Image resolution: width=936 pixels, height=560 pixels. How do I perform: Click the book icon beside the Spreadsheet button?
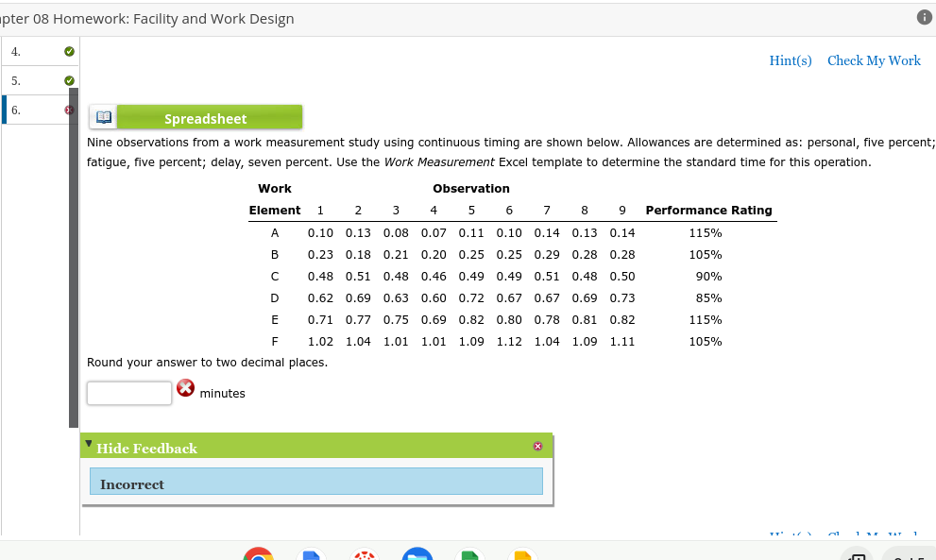point(102,116)
